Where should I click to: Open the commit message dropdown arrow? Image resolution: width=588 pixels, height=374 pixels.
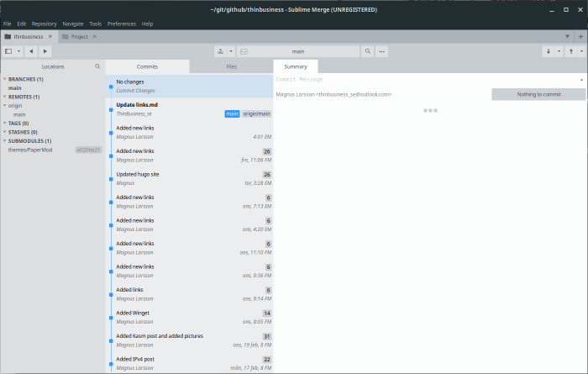581,80
